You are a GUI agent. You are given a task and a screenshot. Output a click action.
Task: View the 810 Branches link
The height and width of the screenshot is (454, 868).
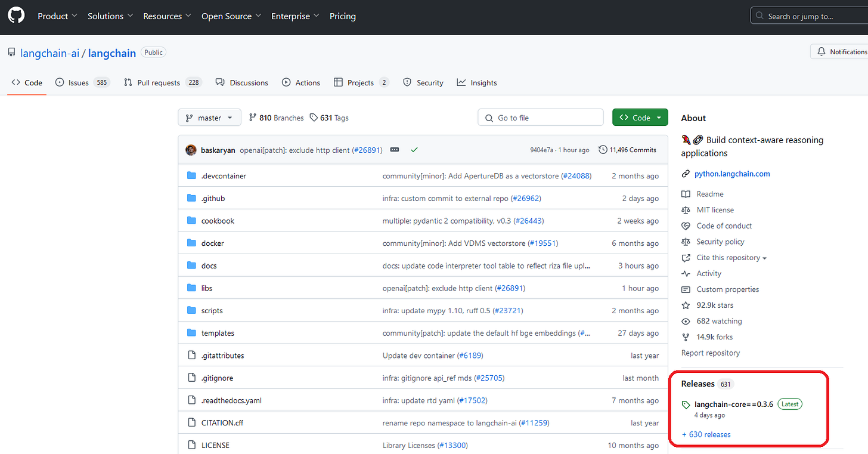(x=276, y=118)
